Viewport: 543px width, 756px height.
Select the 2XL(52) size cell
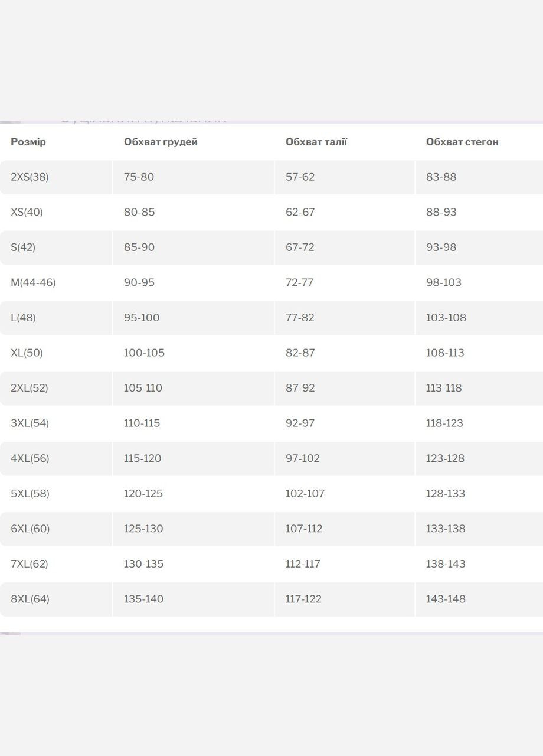30,388
